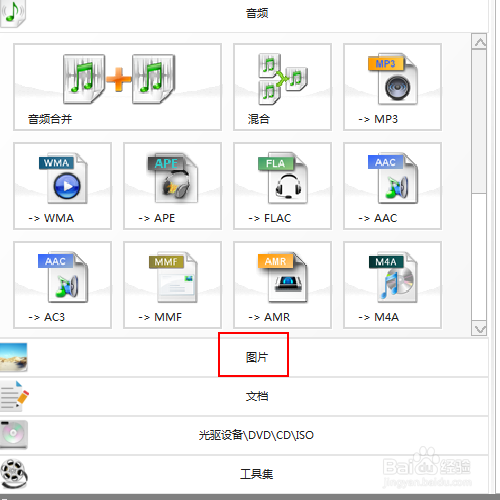Expand the 图片 category section
This screenshot has width=500, height=500.
[x=244, y=357]
